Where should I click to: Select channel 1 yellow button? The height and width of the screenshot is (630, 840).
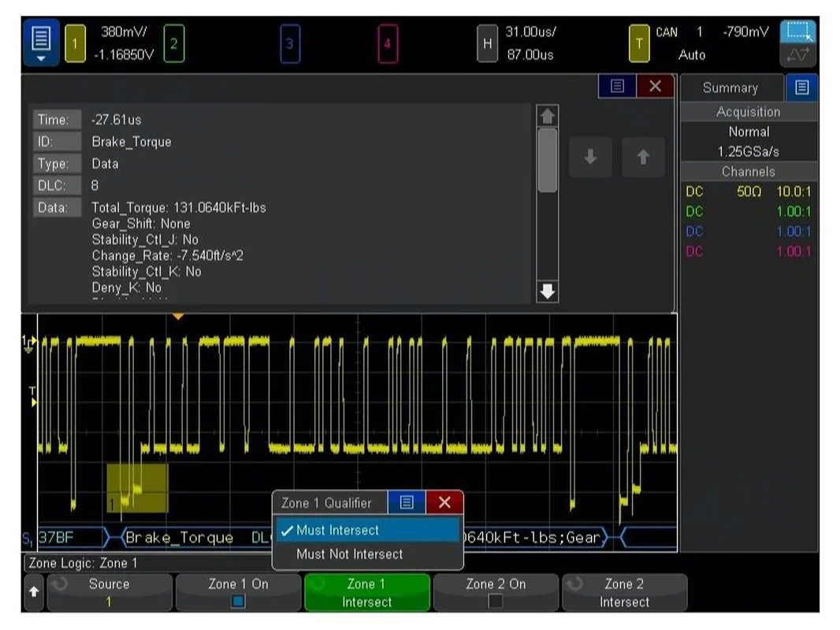pyautogui.click(x=75, y=43)
